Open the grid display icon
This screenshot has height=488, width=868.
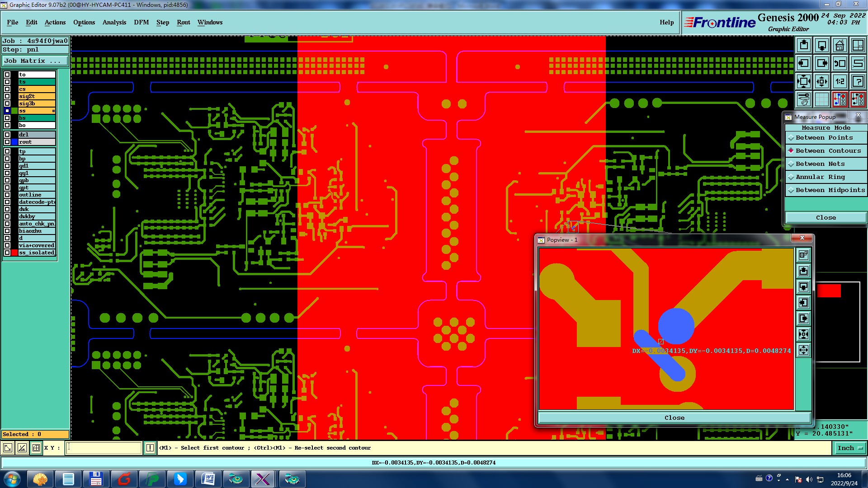coord(822,99)
